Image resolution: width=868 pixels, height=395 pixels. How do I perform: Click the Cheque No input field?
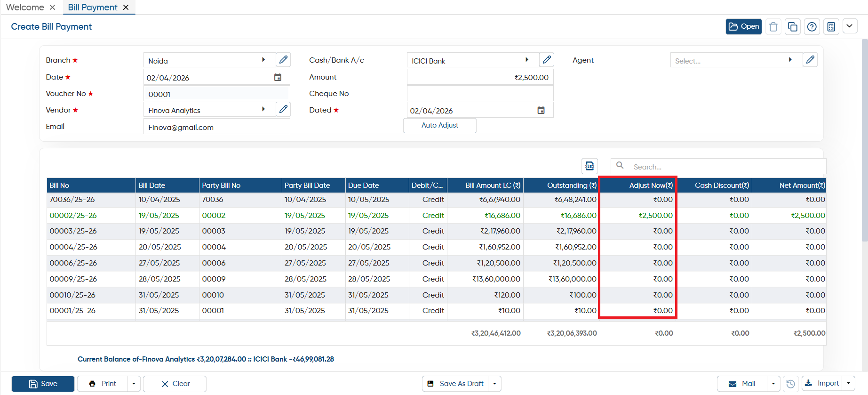(480, 93)
